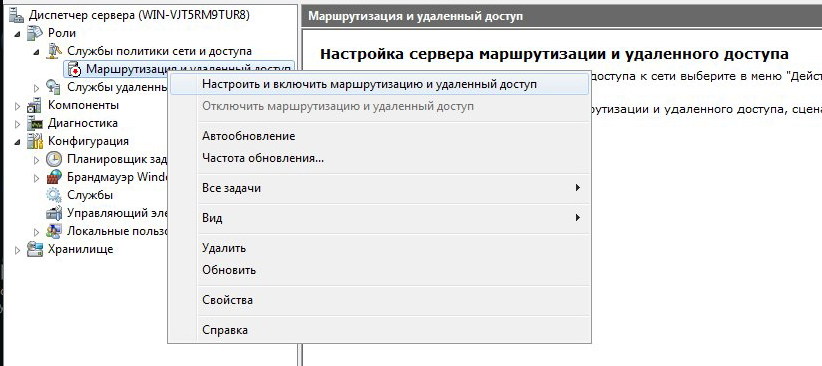Select Службы политики сети и доступа label
The height and width of the screenshot is (366, 822).
[159, 51]
